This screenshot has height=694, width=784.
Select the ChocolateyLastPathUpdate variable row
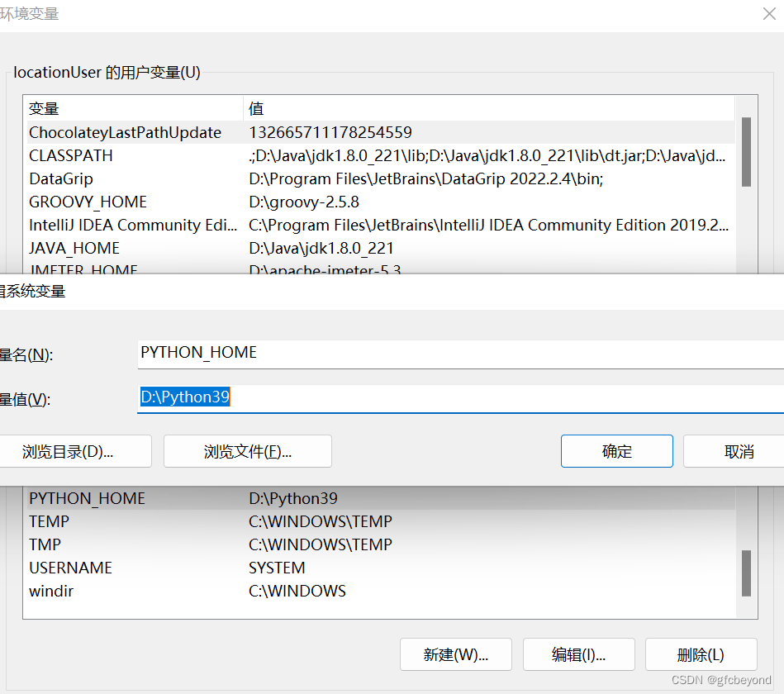125,132
